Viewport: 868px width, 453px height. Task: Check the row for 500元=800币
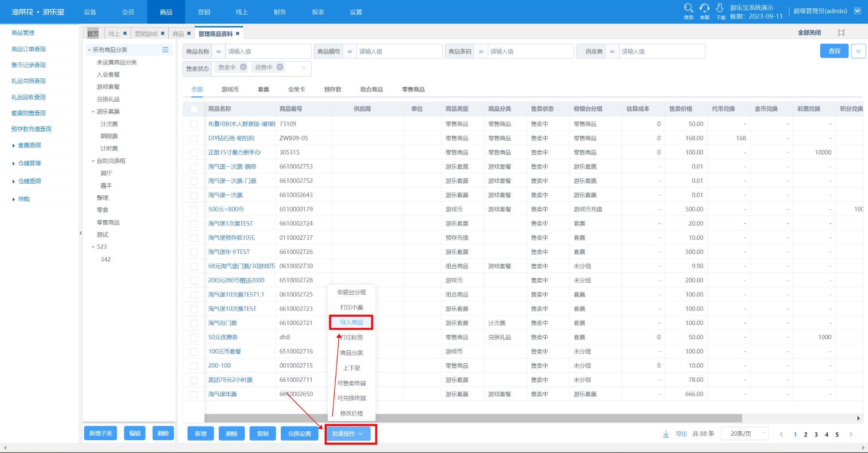194,209
